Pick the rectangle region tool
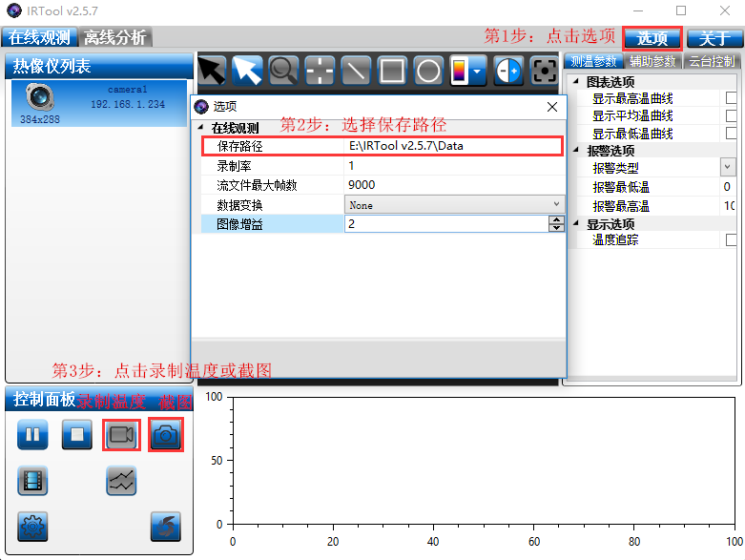This screenshot has width=745, height=560. pos(392,71)
